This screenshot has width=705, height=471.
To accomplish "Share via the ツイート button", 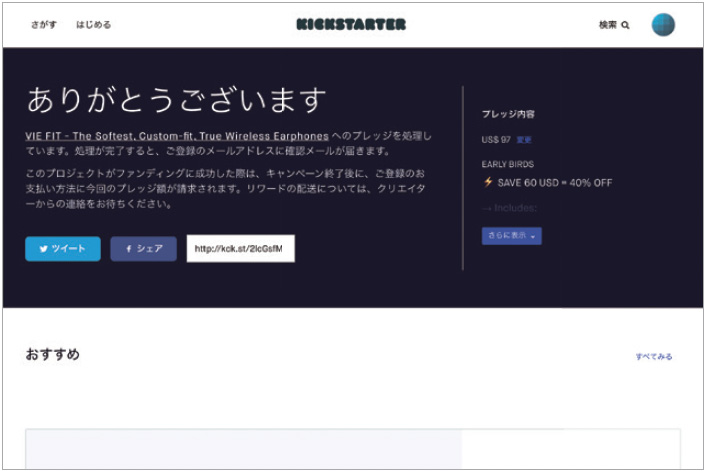I will click(x=63, y=249).
